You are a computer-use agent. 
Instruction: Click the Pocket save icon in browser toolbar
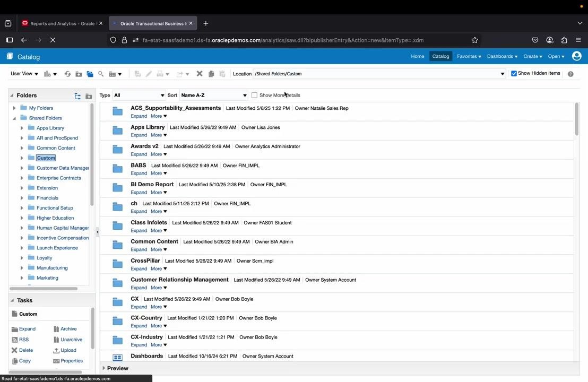[x=535, y=40]
